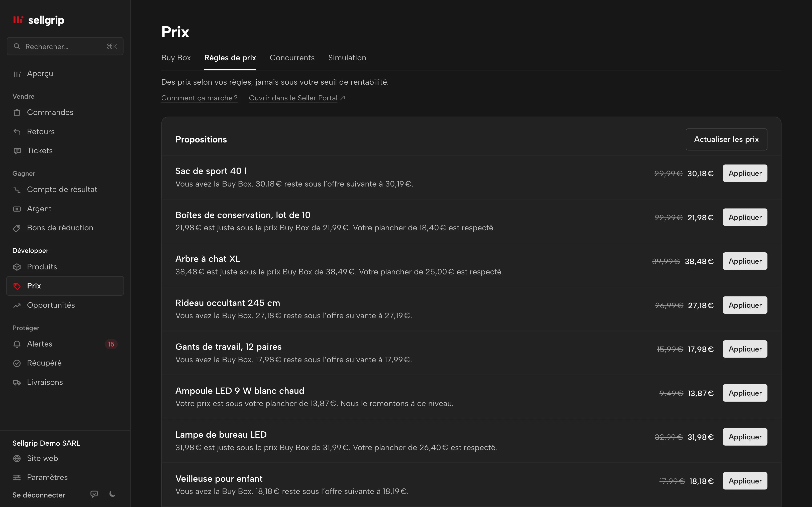Apply price for Ampoule LED 9 W

point(745,393)
